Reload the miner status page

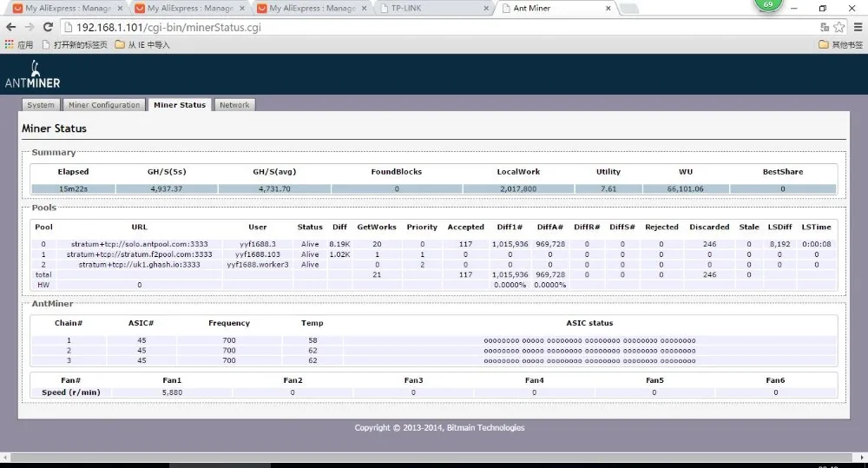pos(48,27)
